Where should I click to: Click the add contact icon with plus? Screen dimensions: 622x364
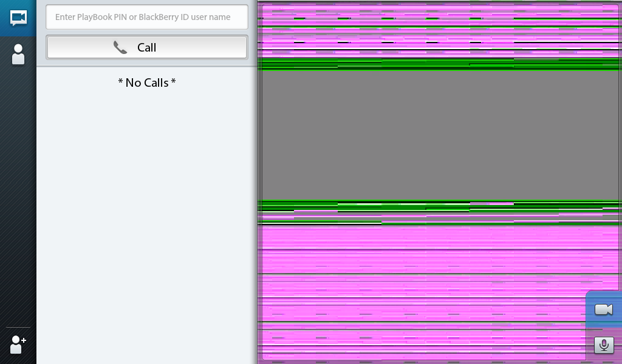(x=18, y=345)
